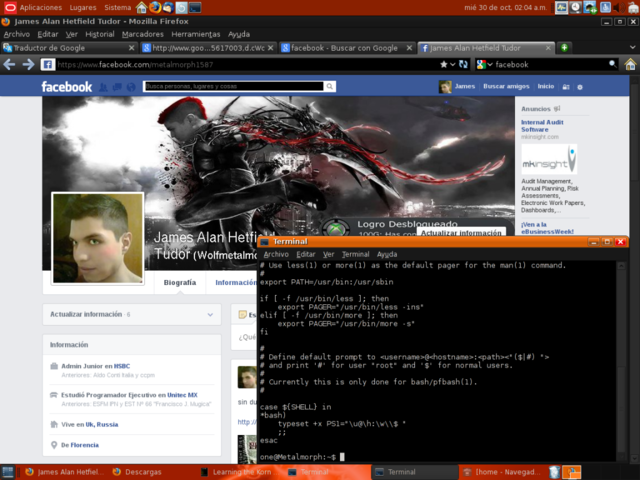Open Facebook friend requests icon

pyautogui.click(x=103, y=87)
